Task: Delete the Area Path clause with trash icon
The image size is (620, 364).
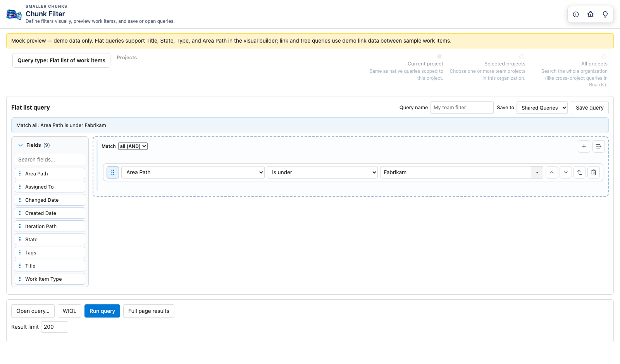Action: pos(594,172)
